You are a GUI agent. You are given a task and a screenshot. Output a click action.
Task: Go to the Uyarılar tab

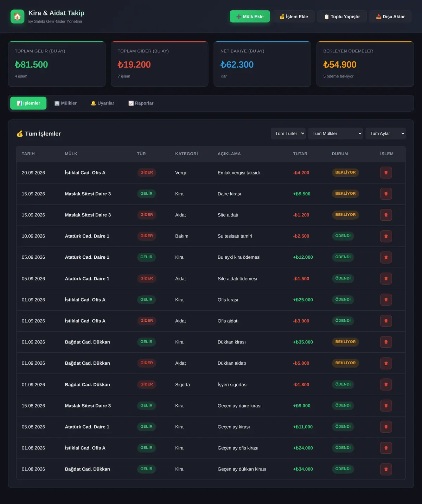[x=102, y=103]
